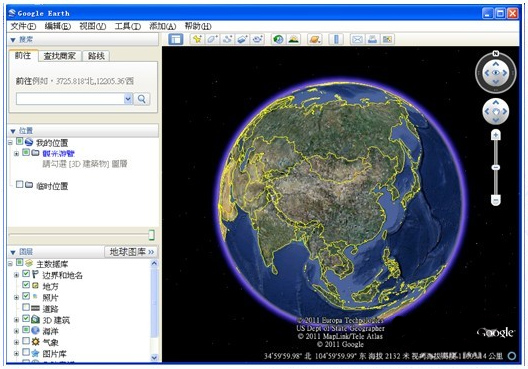Image resolution: width=528 pixels, height=369 pixels.
Task: Click the zoom slider plus end
Action: coord(495,135)
